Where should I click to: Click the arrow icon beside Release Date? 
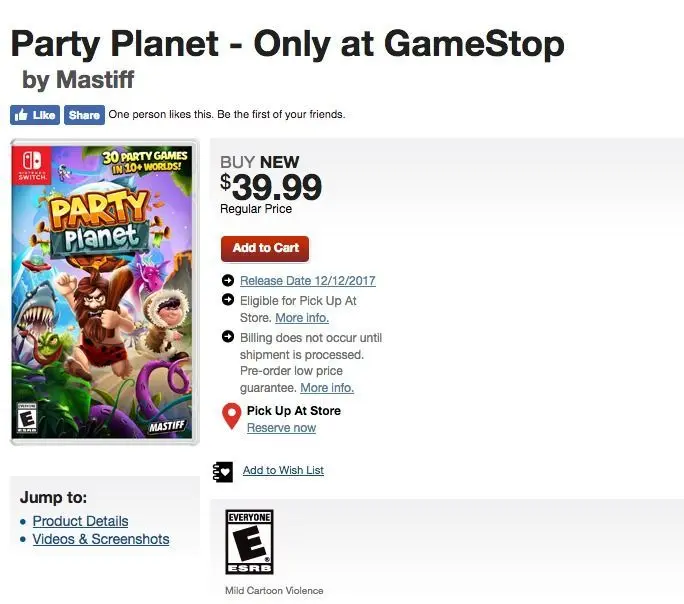tap(228, 280)
